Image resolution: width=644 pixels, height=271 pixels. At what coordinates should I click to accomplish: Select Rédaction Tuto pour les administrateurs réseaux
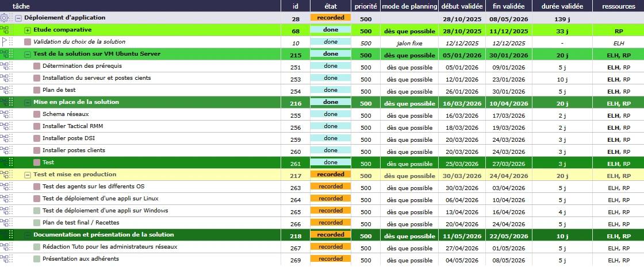click(x=110, y=247)
